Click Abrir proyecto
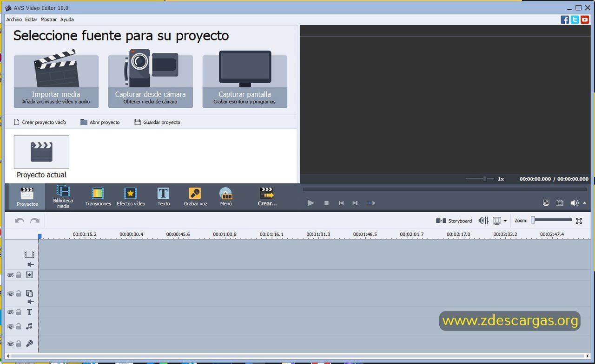 100,122
